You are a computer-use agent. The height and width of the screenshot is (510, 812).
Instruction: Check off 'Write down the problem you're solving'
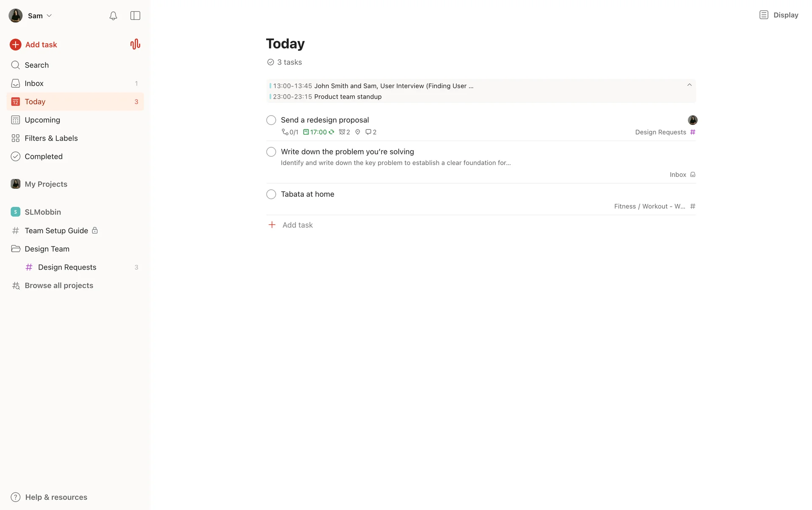(271, 152)
